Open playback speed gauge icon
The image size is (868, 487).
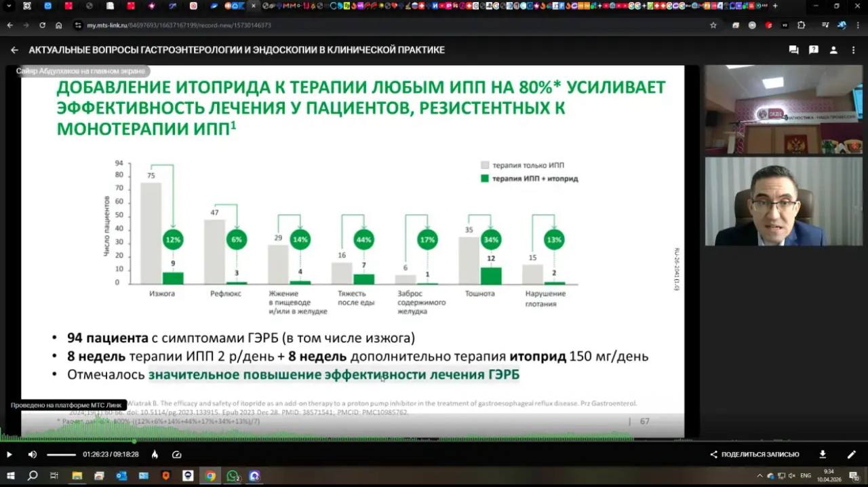[x=177, y=454]
